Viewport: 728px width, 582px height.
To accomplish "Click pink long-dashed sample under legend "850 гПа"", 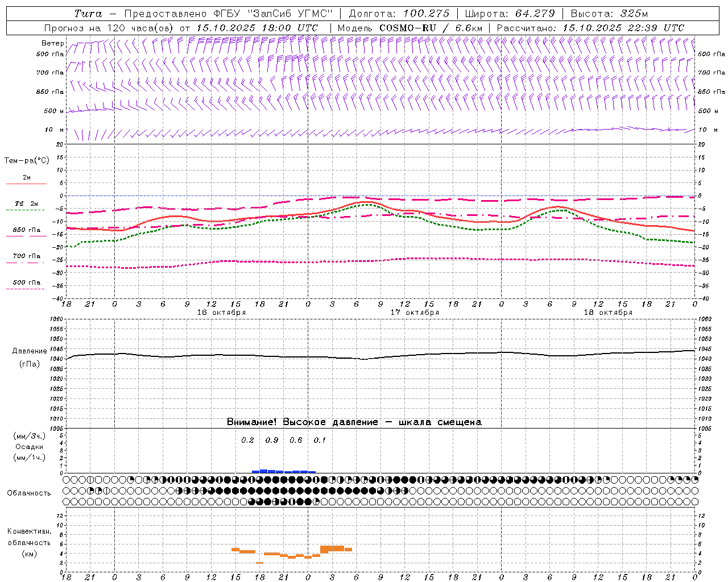I will click(x=26, y=236).
